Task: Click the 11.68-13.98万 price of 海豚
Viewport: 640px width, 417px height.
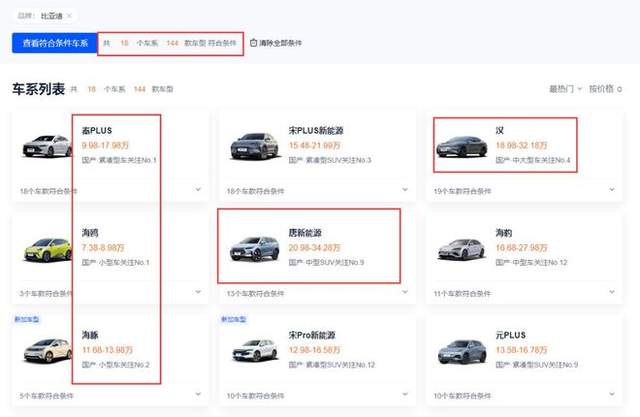Action: point(107,350)
